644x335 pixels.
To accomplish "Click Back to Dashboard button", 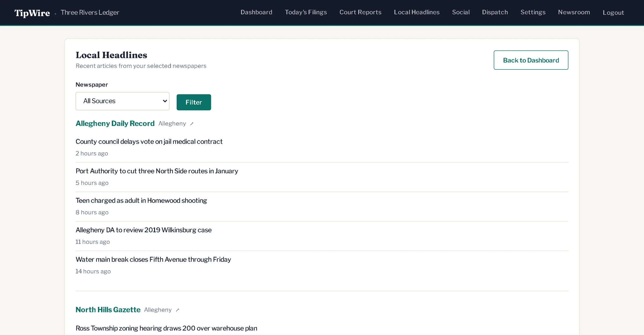I will [531, 60].
